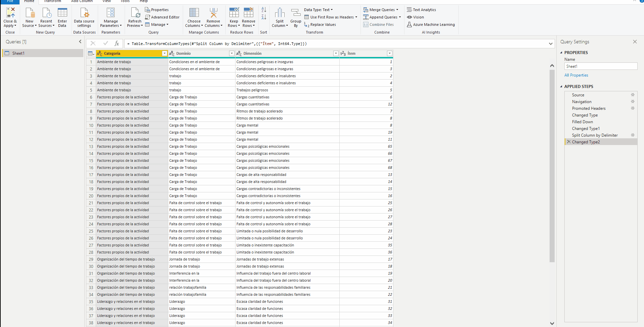Open Categoría column filter dropdown
The image size is (644, 327).
[x=165, y=53]
